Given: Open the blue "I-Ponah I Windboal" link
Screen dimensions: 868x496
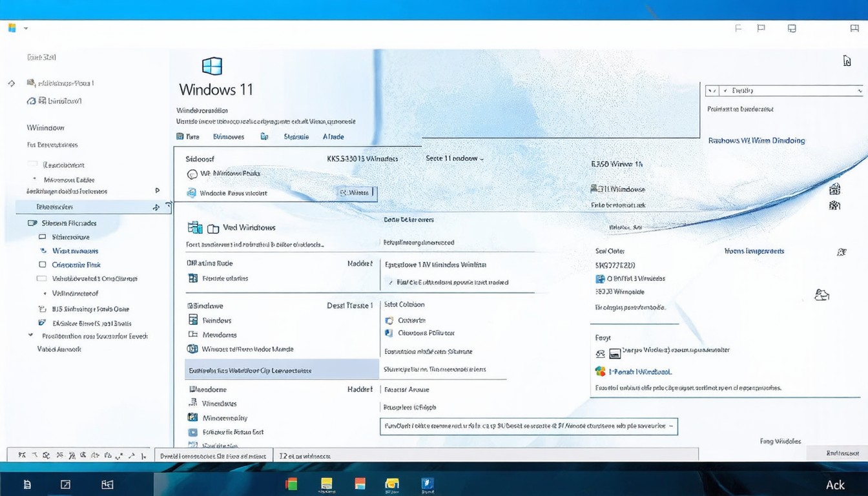Looking at the screenshot, I should 642,372.
